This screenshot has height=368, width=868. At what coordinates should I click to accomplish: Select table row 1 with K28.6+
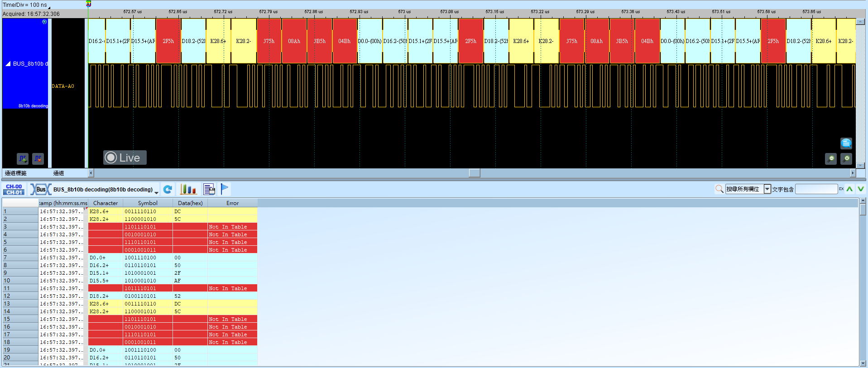pyautogui.click(x=129, y=211)
